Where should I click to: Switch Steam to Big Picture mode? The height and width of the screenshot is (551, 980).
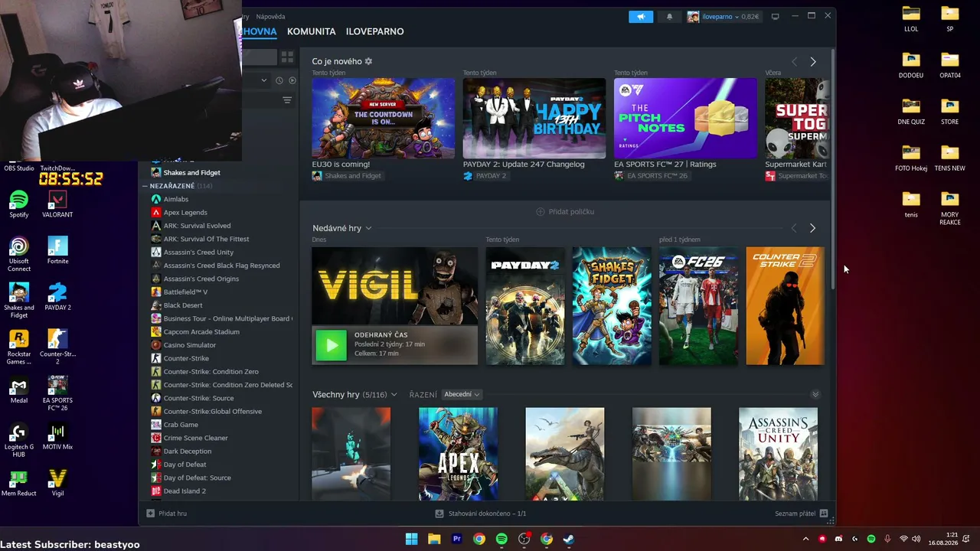(x=775, y=17)
